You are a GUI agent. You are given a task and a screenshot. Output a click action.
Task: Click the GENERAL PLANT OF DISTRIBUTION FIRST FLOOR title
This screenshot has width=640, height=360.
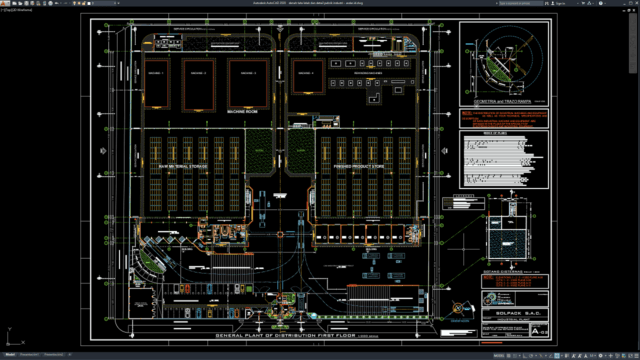tap(285, 336)
